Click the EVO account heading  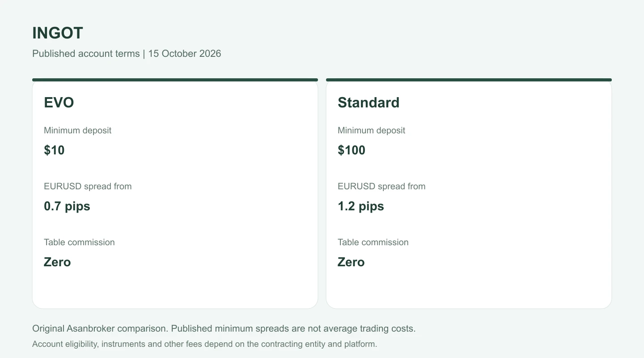coord(59,102)
